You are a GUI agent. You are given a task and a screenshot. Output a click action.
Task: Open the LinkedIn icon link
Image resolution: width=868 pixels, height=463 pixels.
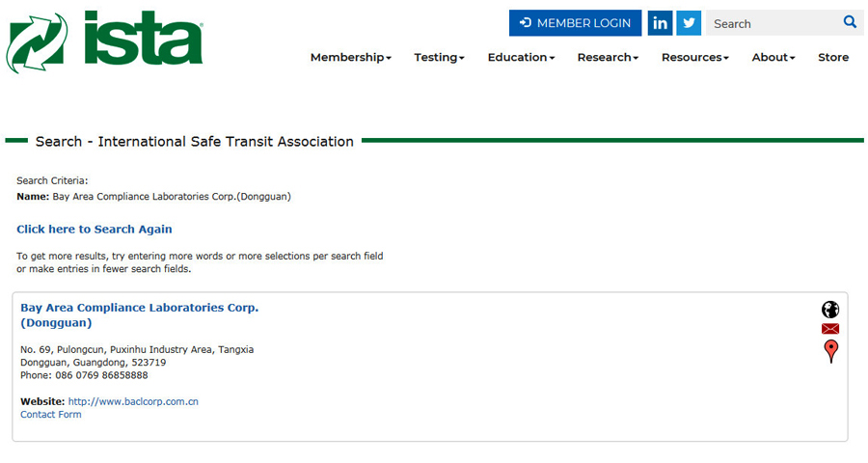coord(660,23)
